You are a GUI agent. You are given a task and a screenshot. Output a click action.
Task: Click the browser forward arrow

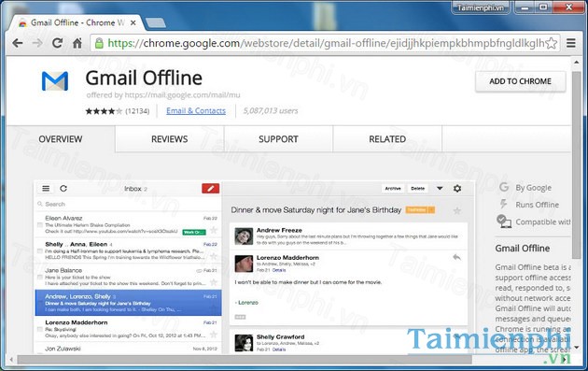tap(37, 43)
